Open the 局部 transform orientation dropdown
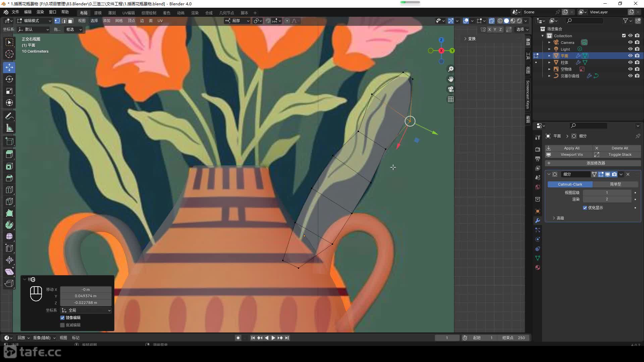The width and height of the screenshot is (644, 362). pos(237,21)
